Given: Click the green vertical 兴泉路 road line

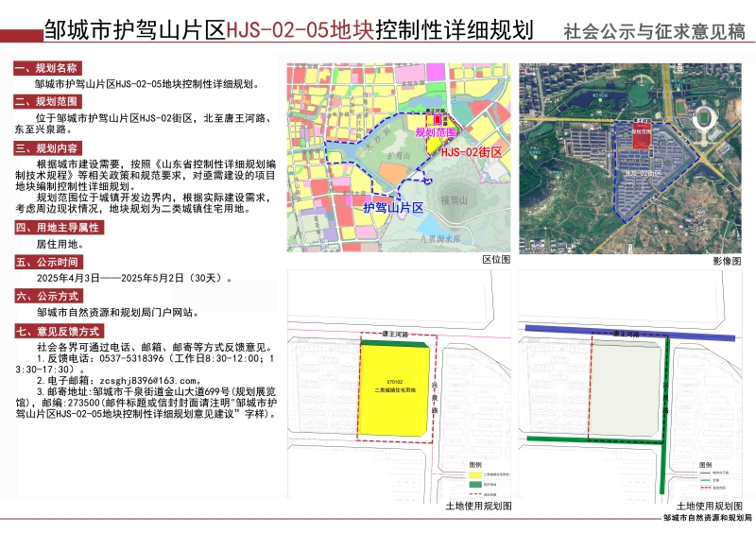Looking at the screenshot, I should click(665, 415).
